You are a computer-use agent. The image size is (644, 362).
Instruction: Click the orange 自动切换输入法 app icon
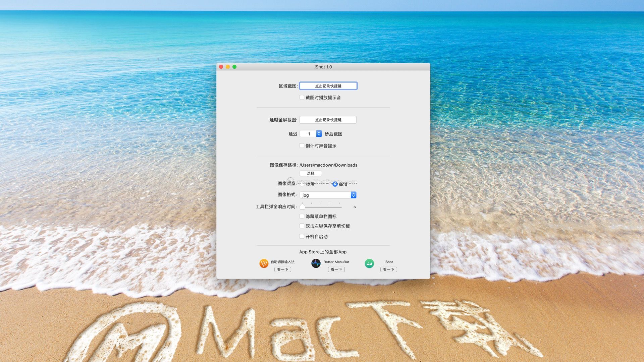(264, 263)
